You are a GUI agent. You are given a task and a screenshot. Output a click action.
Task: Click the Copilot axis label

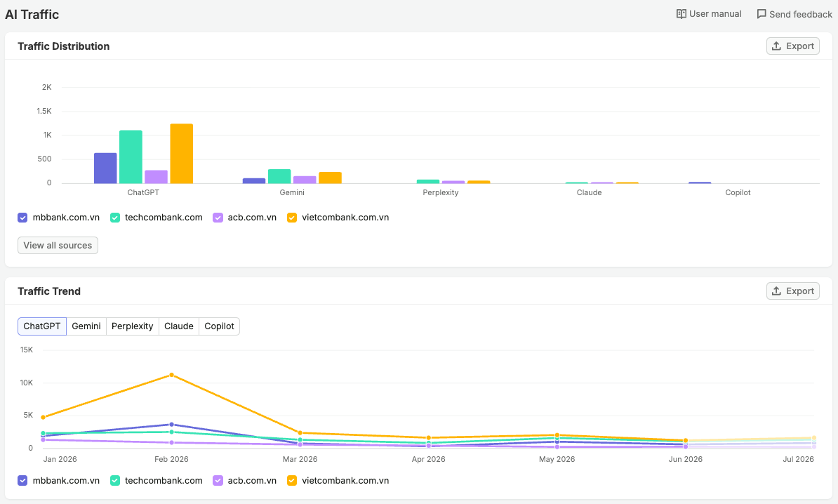[x=738, y=192]
